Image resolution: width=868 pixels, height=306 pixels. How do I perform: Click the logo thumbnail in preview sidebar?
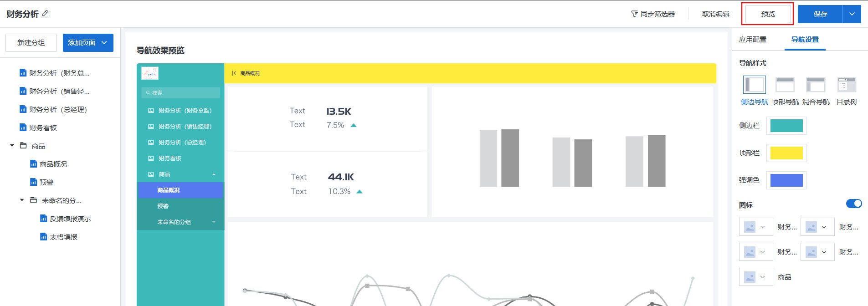[x=149, y=73]
